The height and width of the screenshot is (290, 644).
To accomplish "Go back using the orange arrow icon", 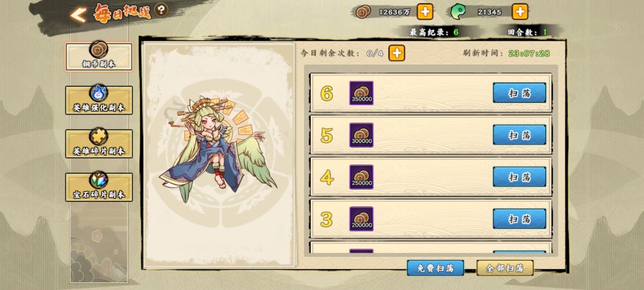I will [x=78, y=15].
